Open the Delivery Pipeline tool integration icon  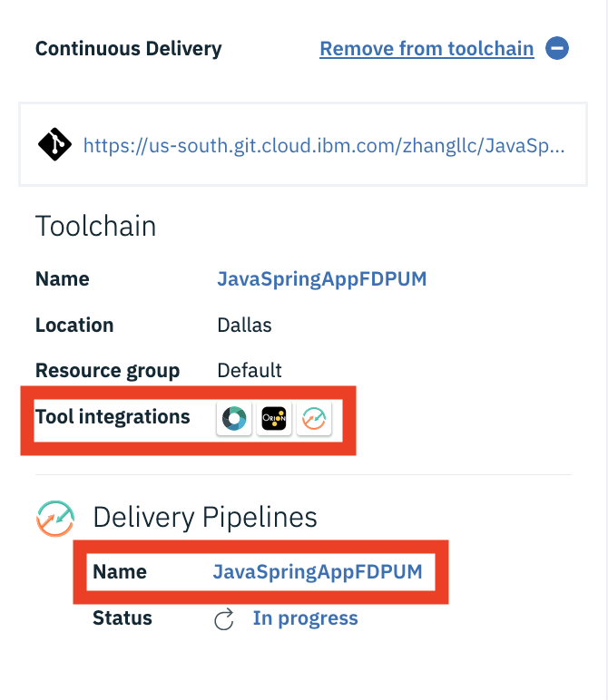(314, 418)
